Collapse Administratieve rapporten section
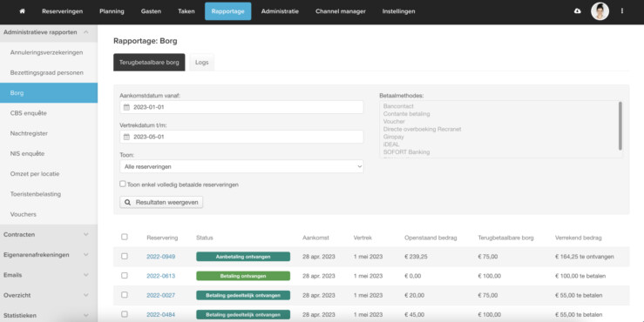Image resolution: width=644 pixels, height=322 pixels. click(x=49, y=32)
